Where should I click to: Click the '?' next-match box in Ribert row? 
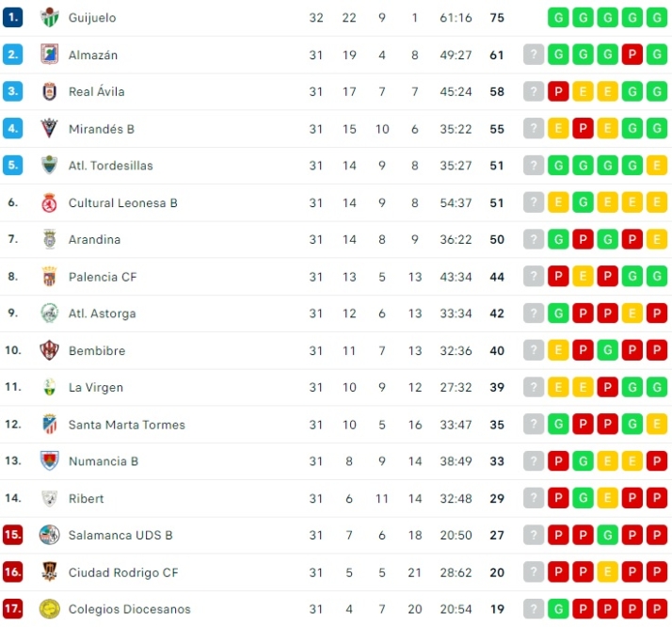tap(534, 498)
